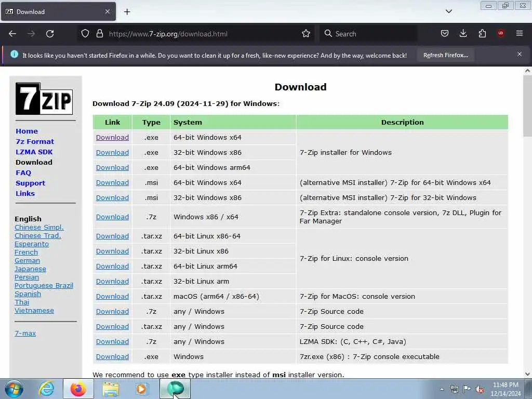This screenshot has width=532, height=399.
Task: Open the Pocket save icon
Action: click(x=445, y=34)
